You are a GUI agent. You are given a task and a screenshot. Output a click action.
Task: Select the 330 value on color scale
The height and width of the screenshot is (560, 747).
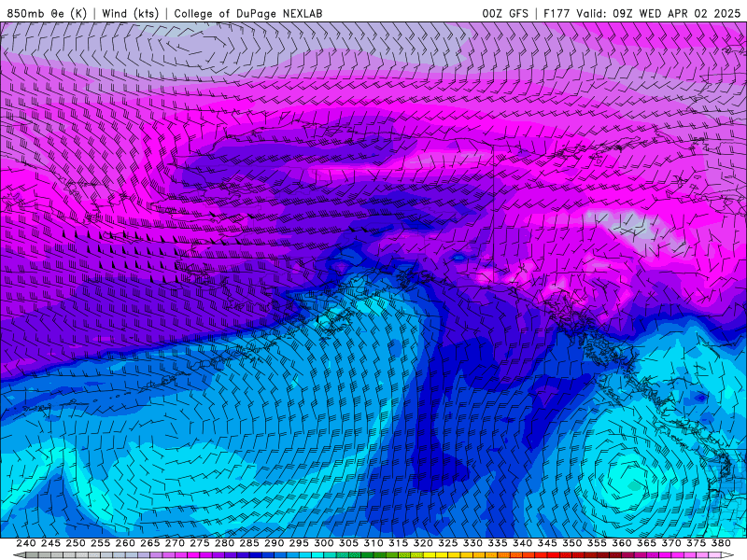[472, 543]
